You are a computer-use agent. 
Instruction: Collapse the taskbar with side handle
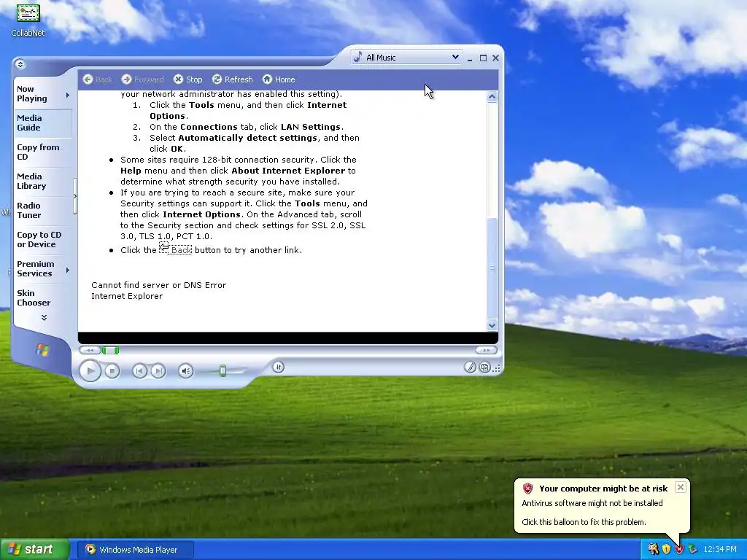tap(75, 195)
